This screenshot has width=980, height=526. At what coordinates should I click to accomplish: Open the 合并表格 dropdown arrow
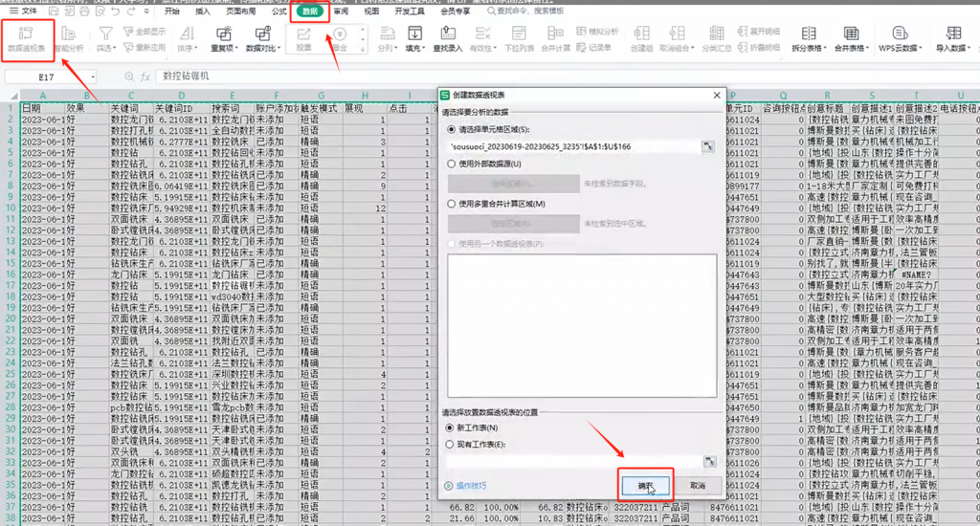tap(867, 48)
